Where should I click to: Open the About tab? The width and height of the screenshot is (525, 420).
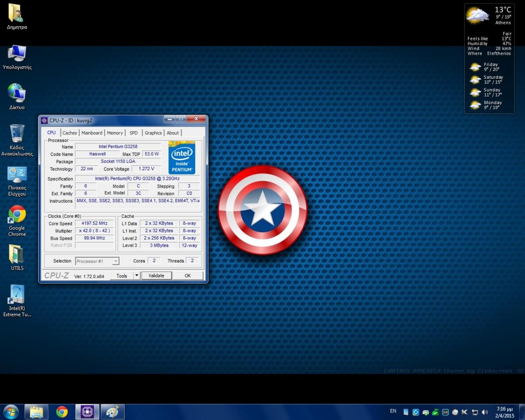point(173,133)
